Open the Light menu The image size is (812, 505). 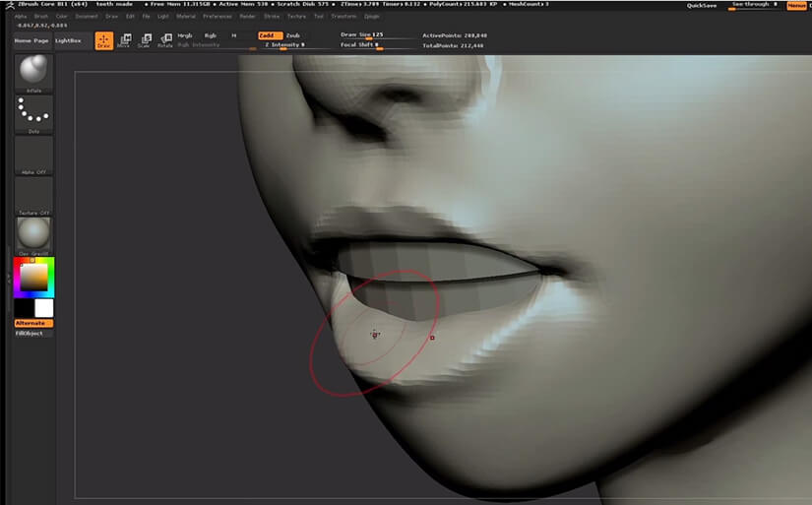click(x=163, y=17)
